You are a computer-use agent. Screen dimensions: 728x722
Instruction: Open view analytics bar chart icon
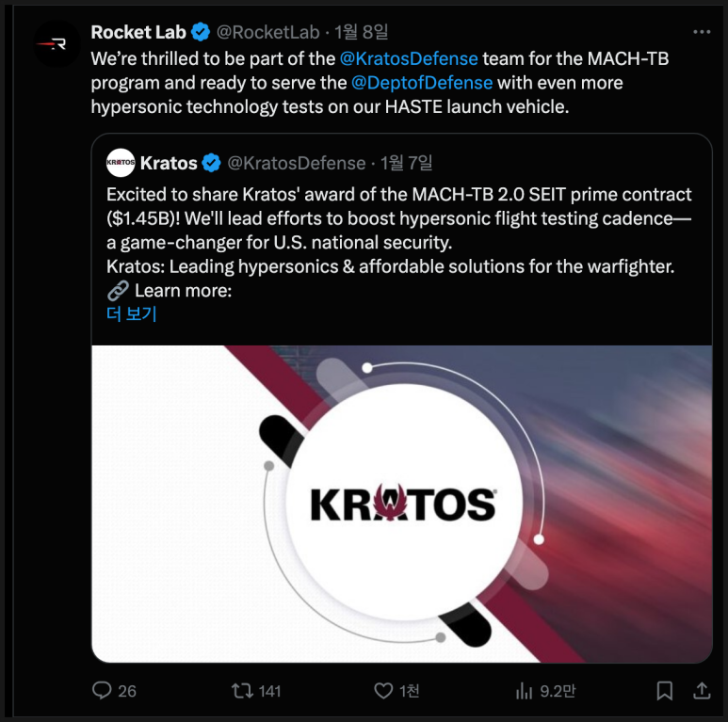(524, 690)
